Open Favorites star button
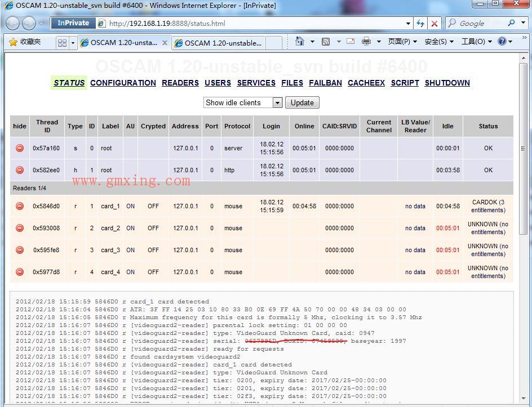The image size is (532, 407). pos(13,42)
